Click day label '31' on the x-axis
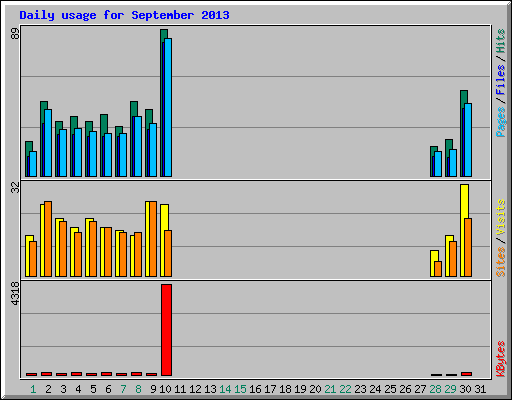Viewport: 512px width, 400px height. [x=480, y=389]
